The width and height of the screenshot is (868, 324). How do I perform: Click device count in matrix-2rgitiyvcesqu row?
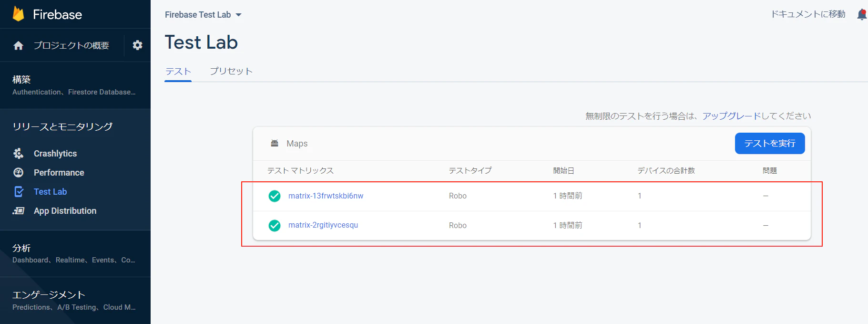640,225
